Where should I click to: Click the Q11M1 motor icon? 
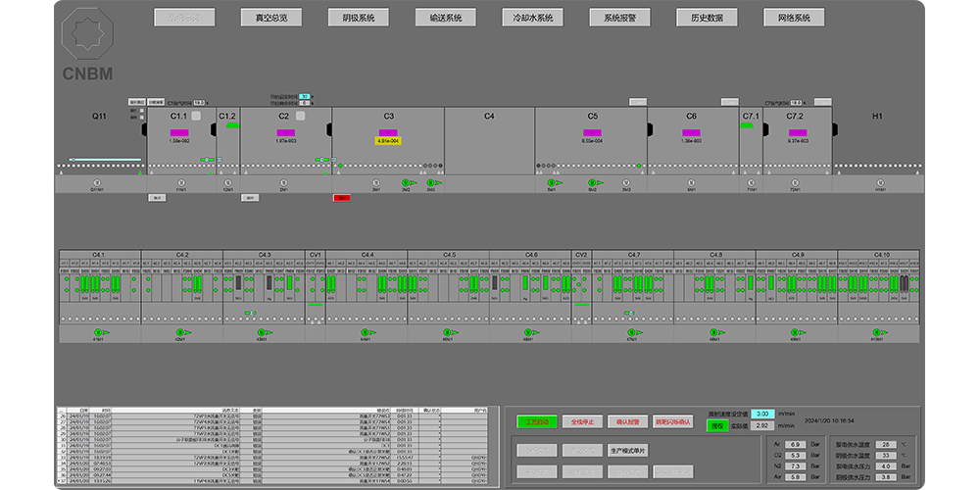coord(97,183)
